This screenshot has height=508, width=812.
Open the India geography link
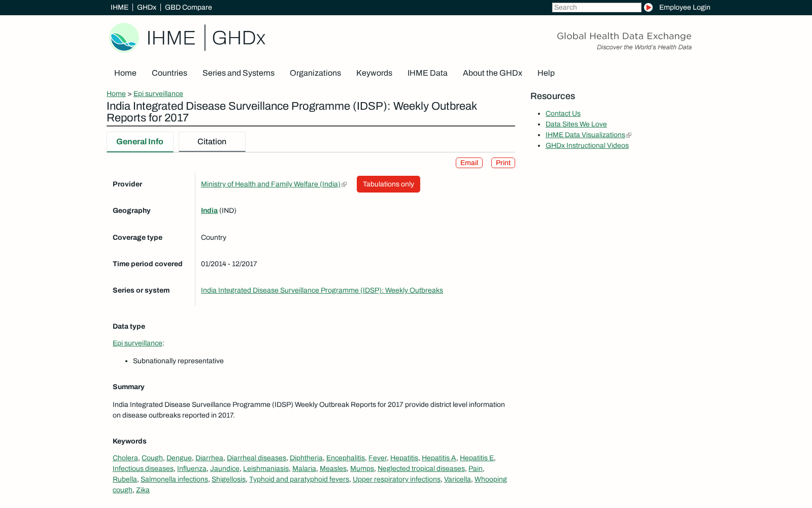[209, 210]
